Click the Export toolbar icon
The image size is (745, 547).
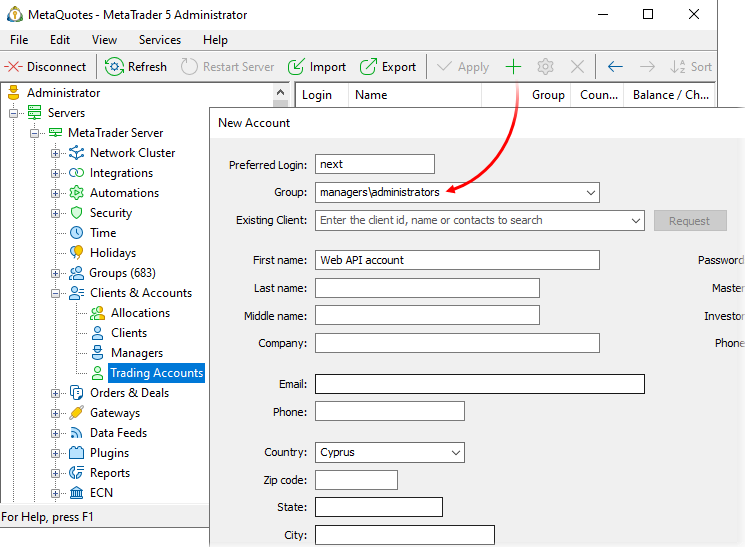pos(368,67)
